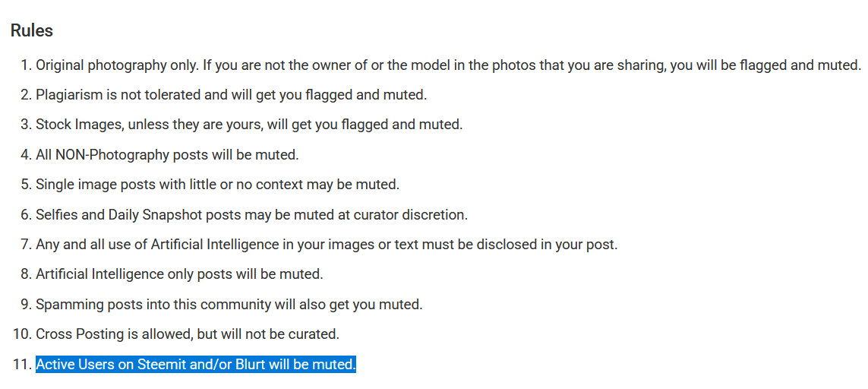This screenshot has height=389, width=868.
Task: Click the word "Steemit" in highlighted text
Action: (159, 365)
